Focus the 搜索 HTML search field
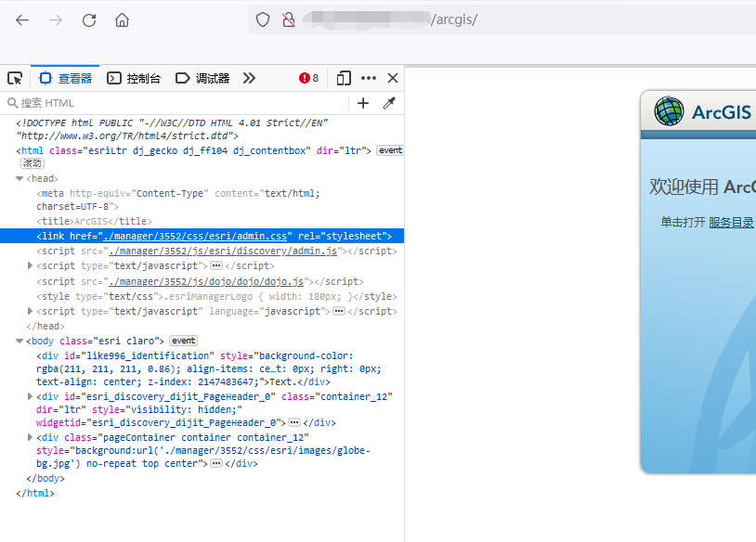Viewport: 756px width, 542px height. [x=177, y=103]
